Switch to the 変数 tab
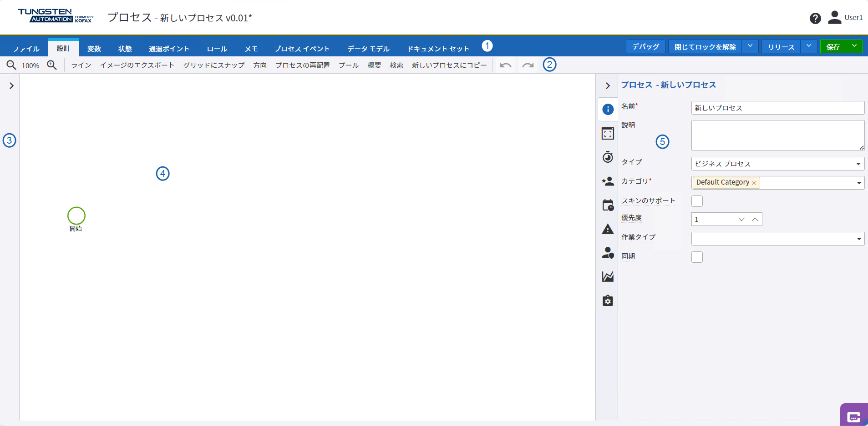This screenshot has width=868, height=426. click(x=94, y=48)
